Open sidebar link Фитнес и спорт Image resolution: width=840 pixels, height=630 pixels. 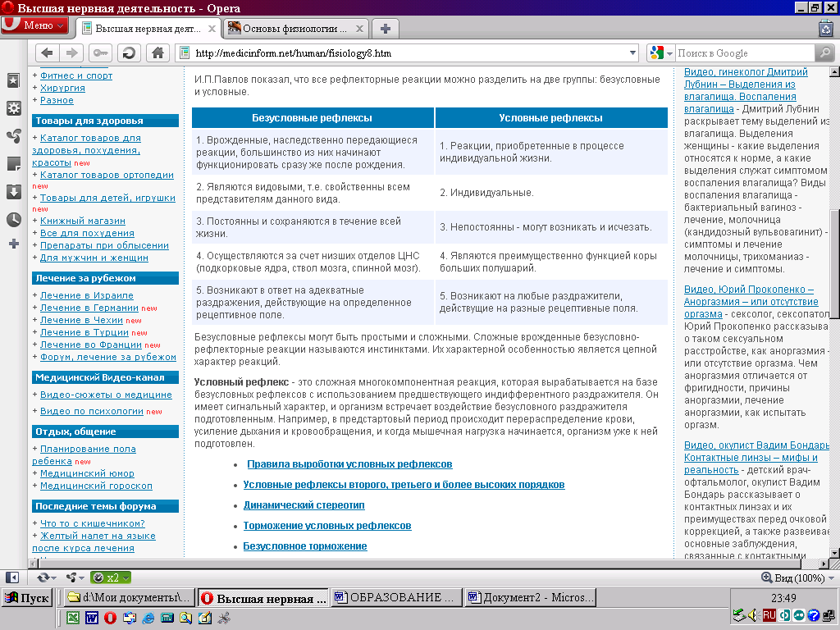(76, 75)
